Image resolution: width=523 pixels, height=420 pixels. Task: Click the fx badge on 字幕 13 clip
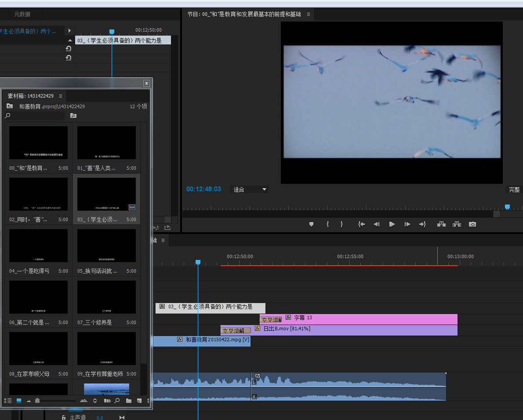tap(288, 318)
